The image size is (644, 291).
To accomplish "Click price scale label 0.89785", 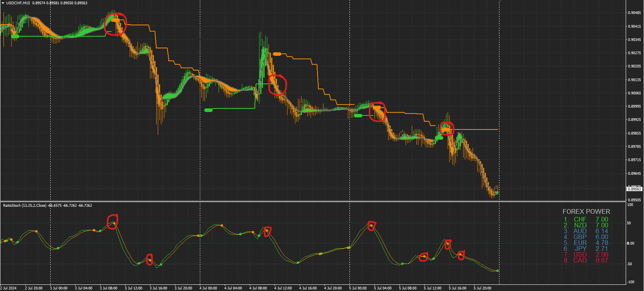I will 634,146.
